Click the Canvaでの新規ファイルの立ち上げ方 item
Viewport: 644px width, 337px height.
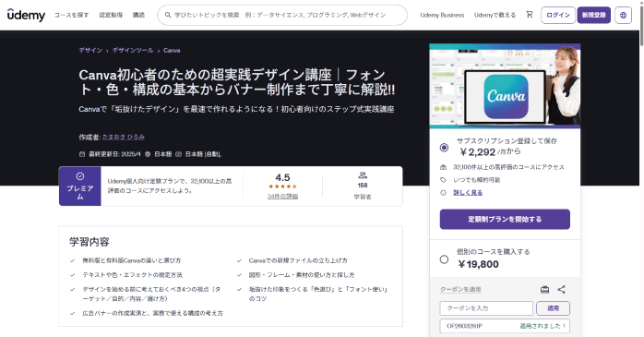tap(298, 260)
